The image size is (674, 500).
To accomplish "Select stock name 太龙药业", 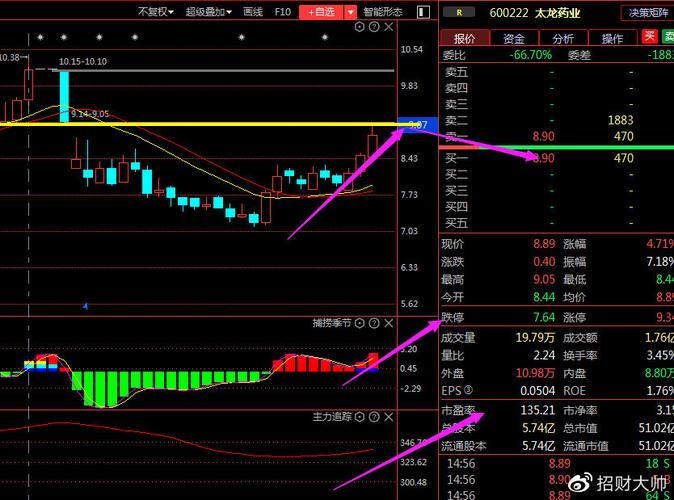I will [558, 13].
